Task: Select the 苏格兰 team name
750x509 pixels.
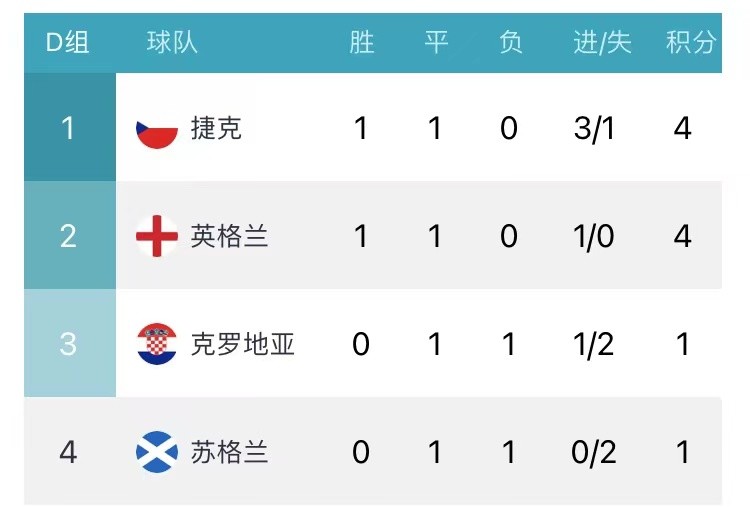Action: 229,452
